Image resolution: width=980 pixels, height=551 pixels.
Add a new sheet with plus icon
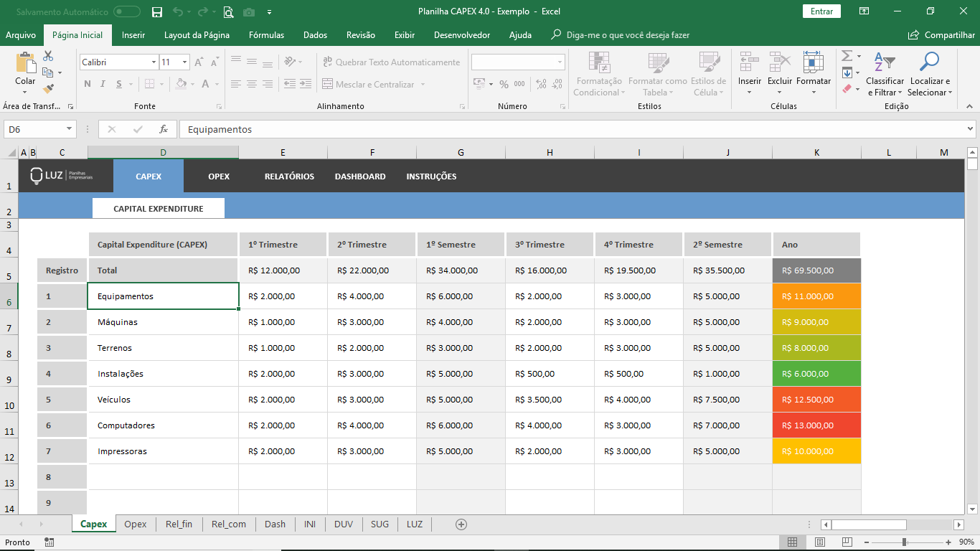click(461, 524)
